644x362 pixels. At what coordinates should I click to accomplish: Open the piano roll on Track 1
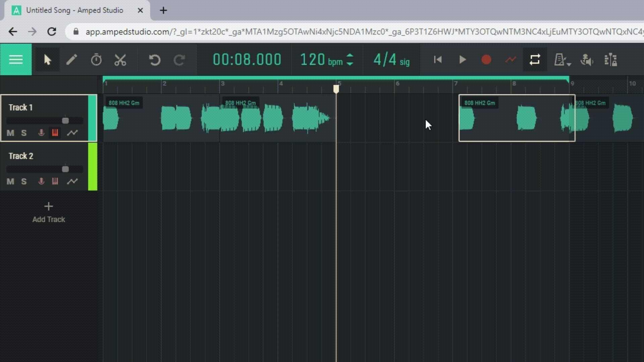(x=55, y=133)
